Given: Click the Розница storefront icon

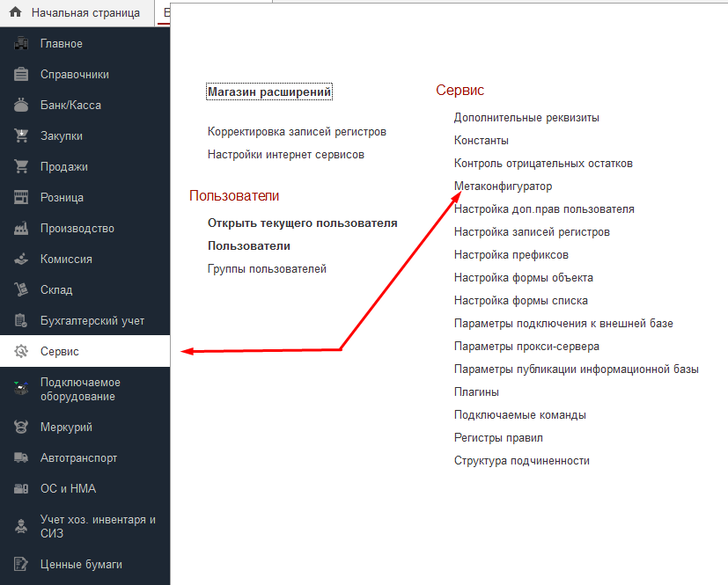Looking at the screenshot, I should pyautogui.click(x=21, y=197).
